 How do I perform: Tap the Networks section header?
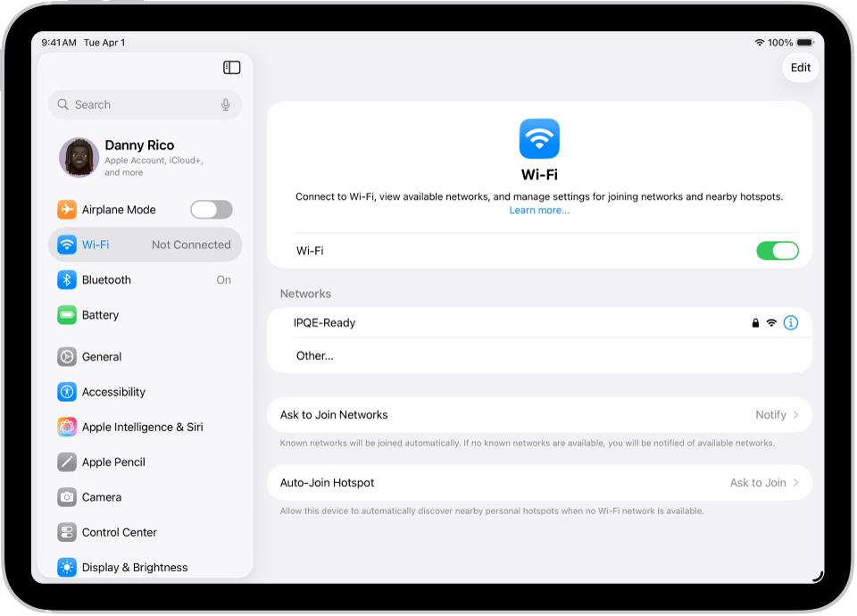click(x=305, y=294)
